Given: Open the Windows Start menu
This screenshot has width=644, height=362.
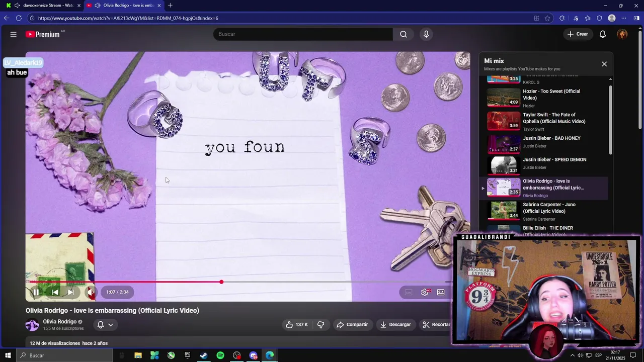Looking at the screenshot, I should 8,355.
